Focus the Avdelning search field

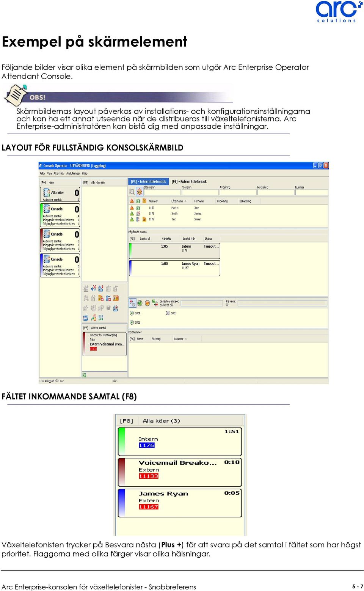click(238, 192)
